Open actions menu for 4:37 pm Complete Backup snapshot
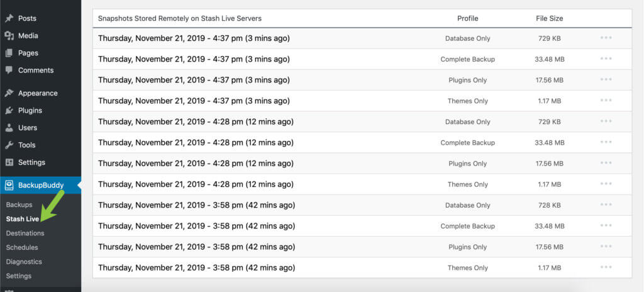This screenshot has height=292, width=644. click(x=606, y=59)
